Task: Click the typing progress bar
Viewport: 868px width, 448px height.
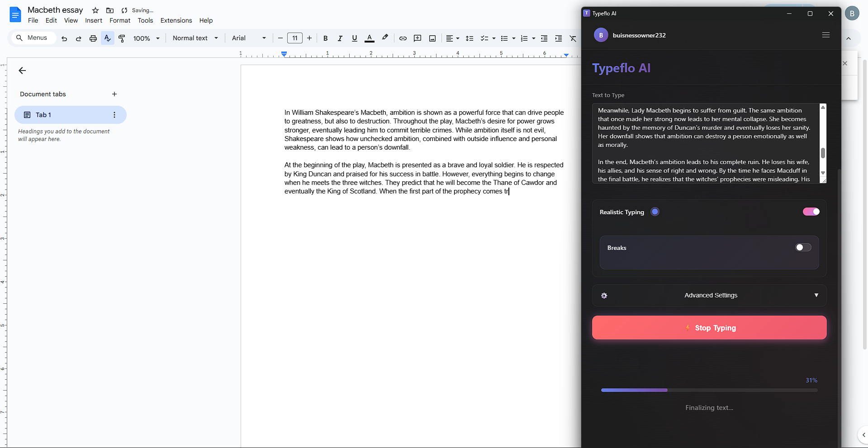Action: 709,390
